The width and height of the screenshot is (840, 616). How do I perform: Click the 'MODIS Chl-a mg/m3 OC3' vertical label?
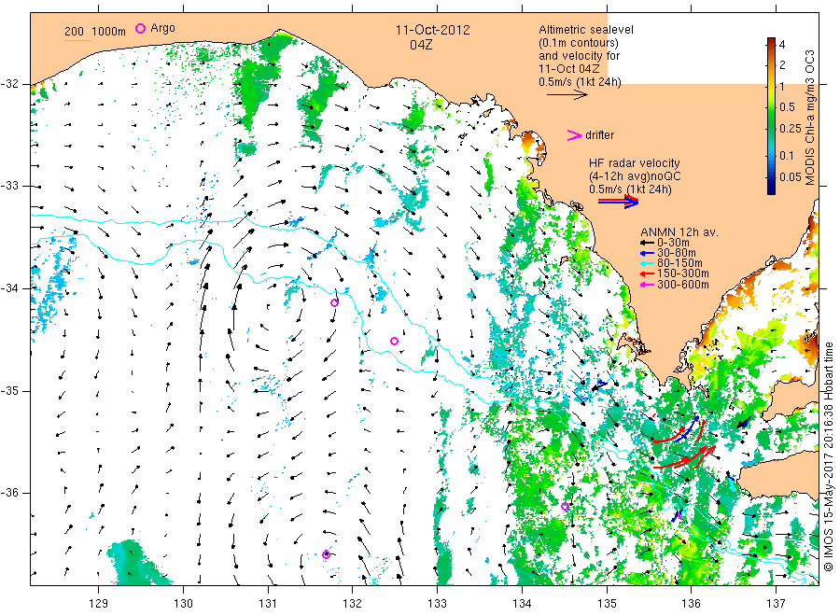coord(810,118)
